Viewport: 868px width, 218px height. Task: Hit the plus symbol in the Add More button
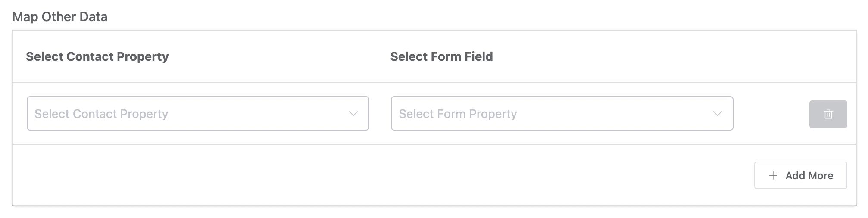[x=773, y=175]
